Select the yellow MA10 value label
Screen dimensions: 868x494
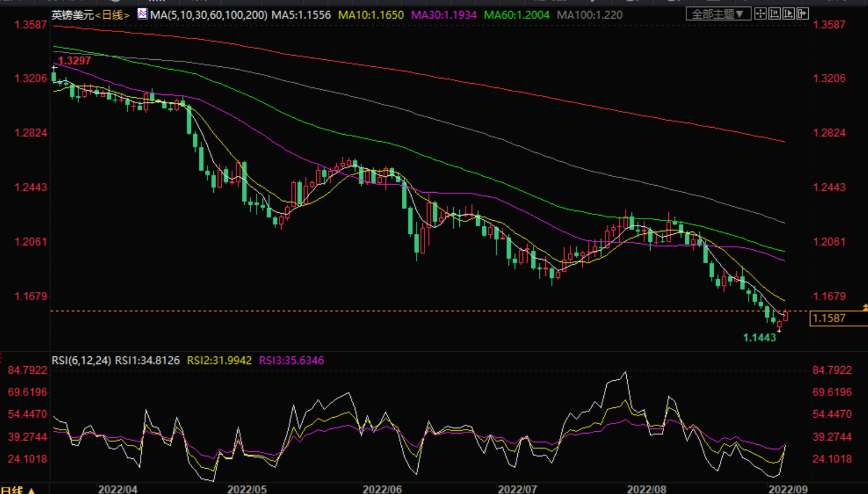coord(371,15)
